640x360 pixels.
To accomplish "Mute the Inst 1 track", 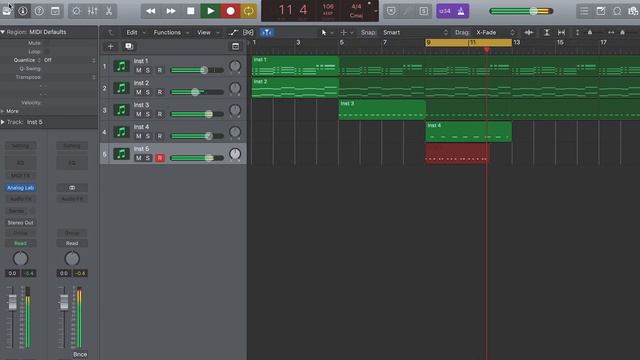I will 139,70.
